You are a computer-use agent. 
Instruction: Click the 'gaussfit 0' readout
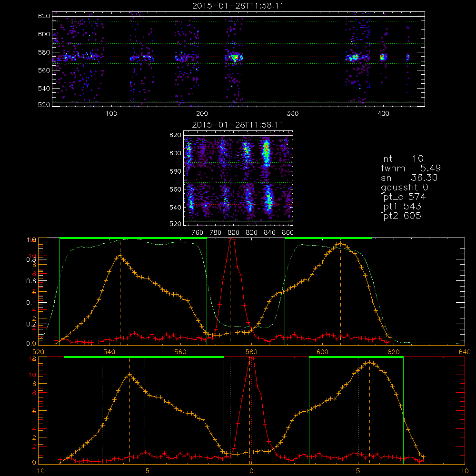(405, 187)
